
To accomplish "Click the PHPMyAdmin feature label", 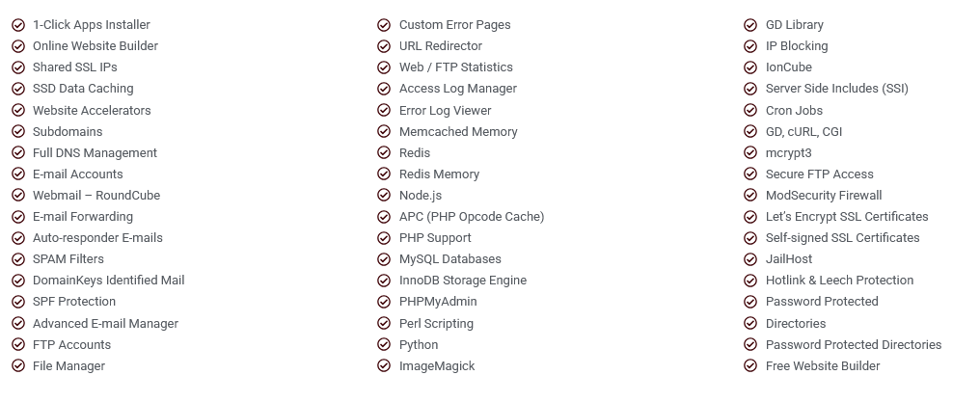I will (438, 302).
